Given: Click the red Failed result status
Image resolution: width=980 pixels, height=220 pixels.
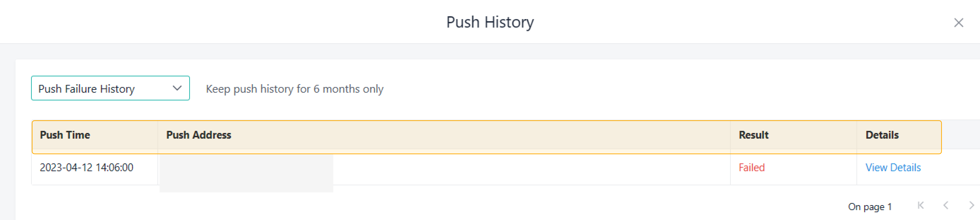Looking at the screenshot, I should pos(751,167).
